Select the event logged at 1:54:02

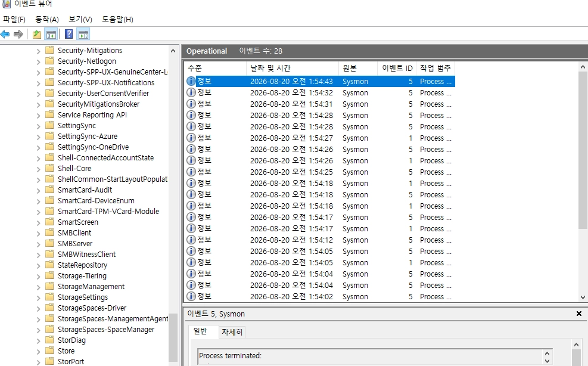click(x=321, y=296)
